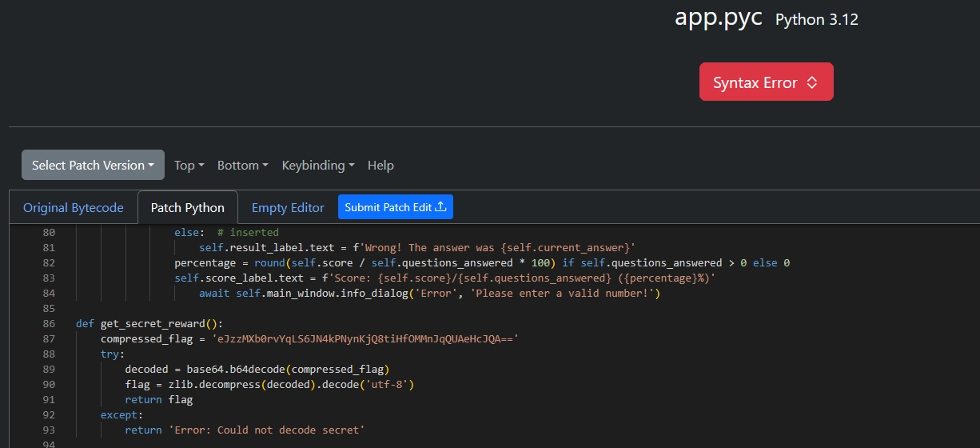Open the Select Patch Version dropdown
Viewport: 980px width, 448px height.
tap(93, 166)
